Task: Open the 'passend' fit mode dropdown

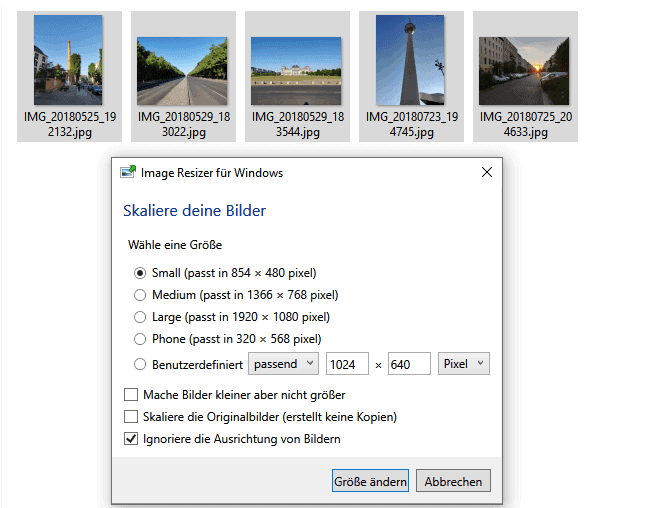Action: pos(283,364)
